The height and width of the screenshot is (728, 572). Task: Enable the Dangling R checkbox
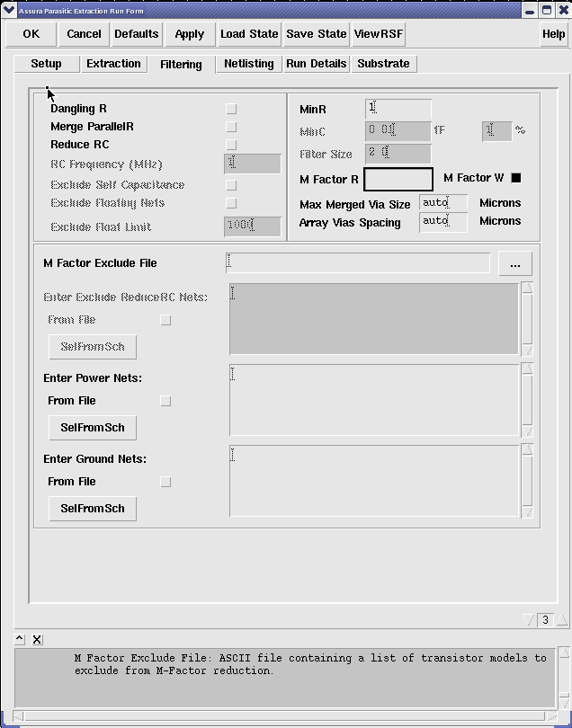231,109
